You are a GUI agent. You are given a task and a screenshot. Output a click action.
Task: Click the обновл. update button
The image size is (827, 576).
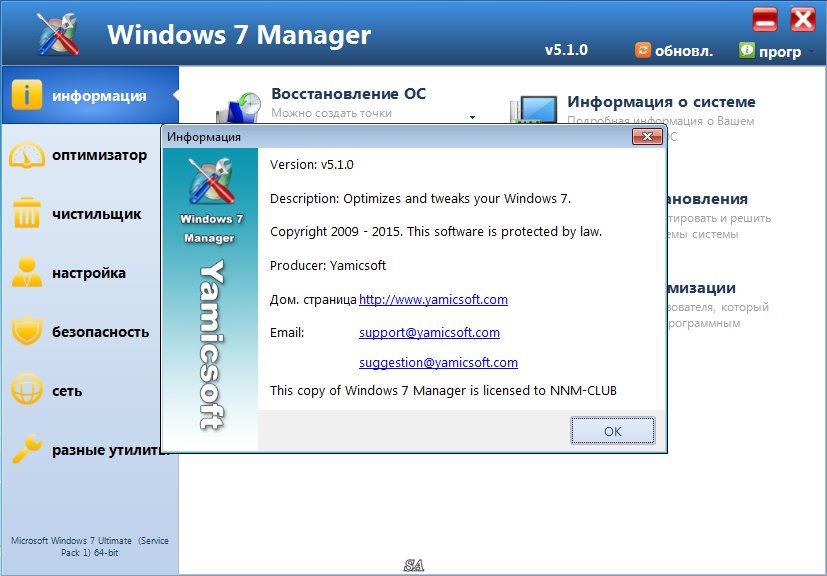pyautogui.click(x=674, y=51)
